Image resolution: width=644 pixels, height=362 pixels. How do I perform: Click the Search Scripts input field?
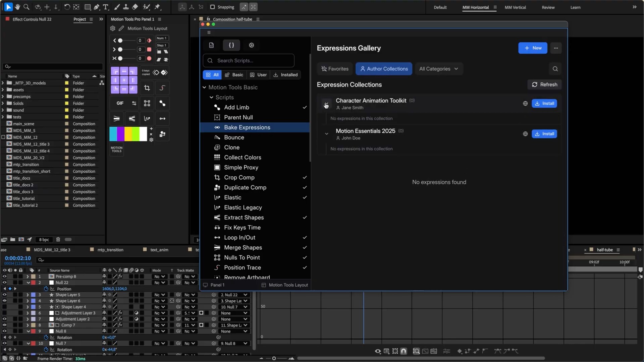point(249,61)
